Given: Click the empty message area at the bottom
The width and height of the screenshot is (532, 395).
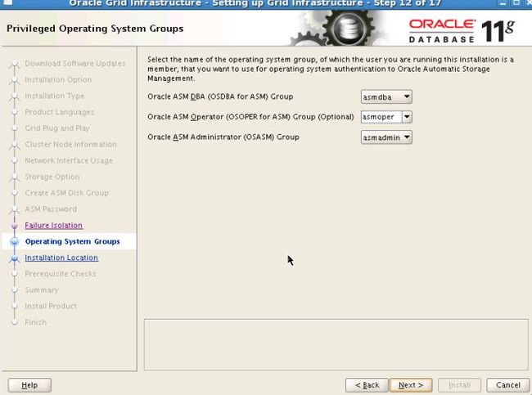Looking at the screenshot, I should [336, 345].
